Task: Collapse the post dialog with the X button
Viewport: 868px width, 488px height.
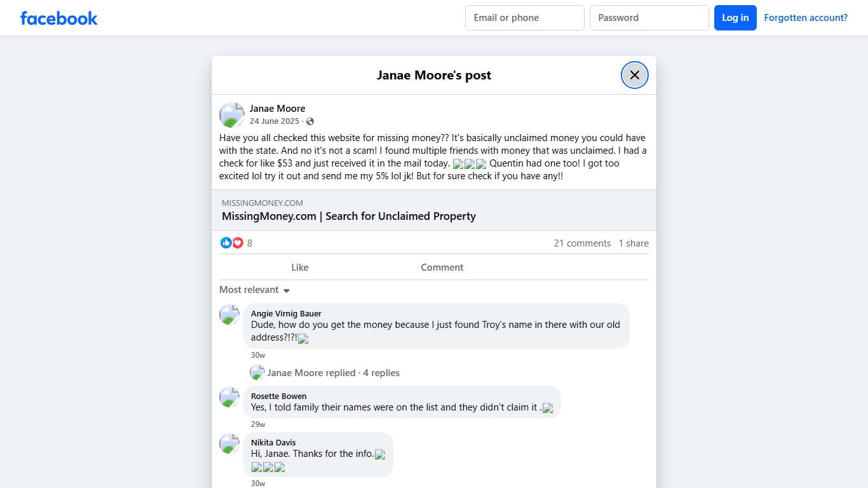Action: click(x=634, y=74)
